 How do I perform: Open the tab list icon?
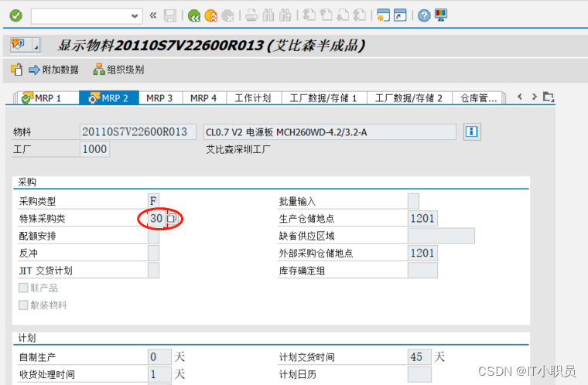coord(549,97)
